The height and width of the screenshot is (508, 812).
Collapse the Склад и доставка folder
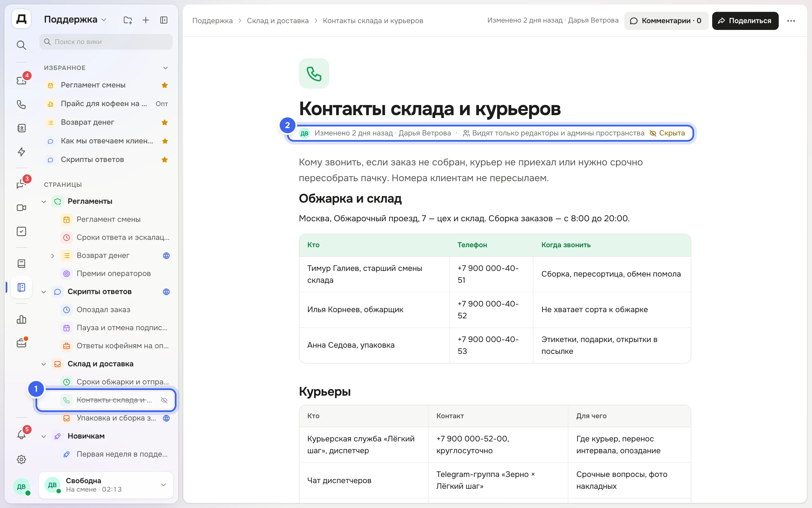point(44,364)
